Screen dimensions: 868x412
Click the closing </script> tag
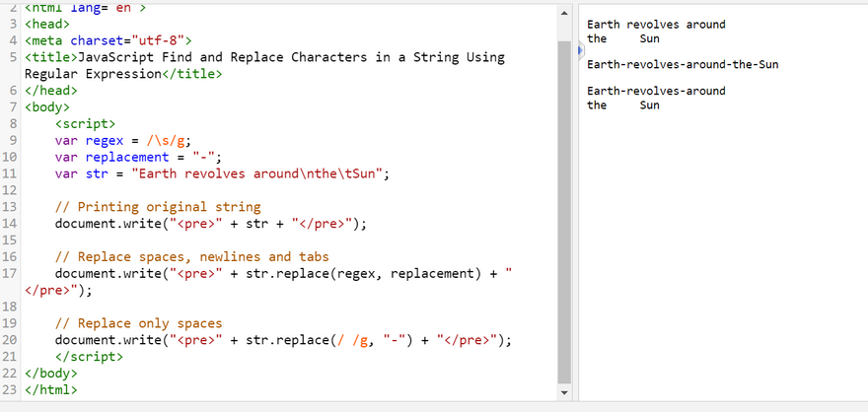89,357
